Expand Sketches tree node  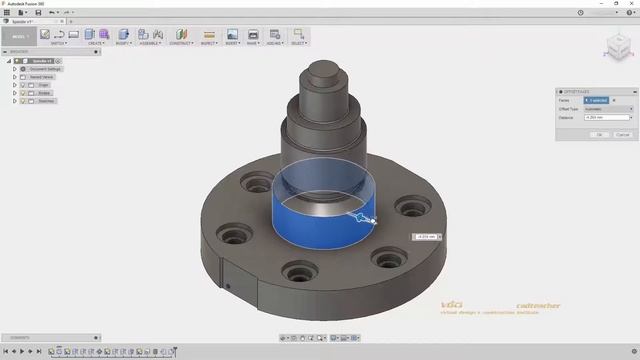(x=15, y=101)
